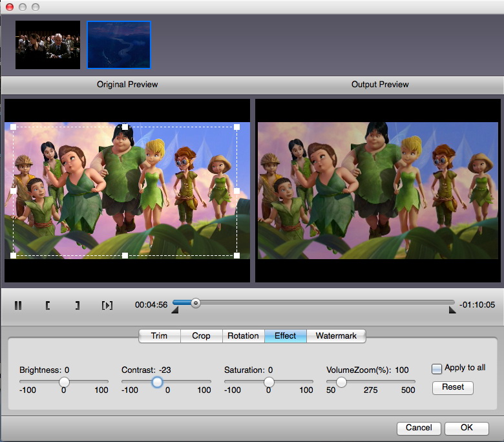This screenshot has width=504, height=442.
Task: Click the VolumeZoom(%): 100 label
Action: 368,370
